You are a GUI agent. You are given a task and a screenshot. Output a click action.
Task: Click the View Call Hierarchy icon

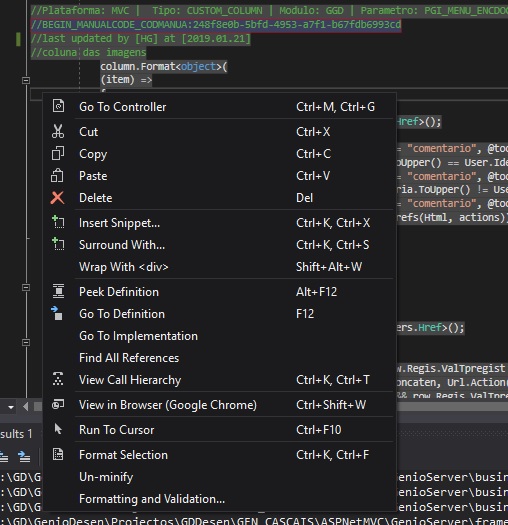click(x=58, y=379)
